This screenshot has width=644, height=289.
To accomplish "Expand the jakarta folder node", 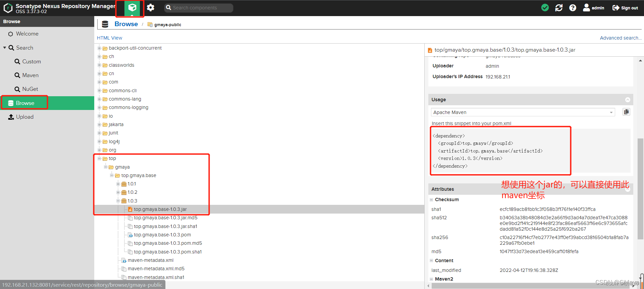I will coord(99,124).
